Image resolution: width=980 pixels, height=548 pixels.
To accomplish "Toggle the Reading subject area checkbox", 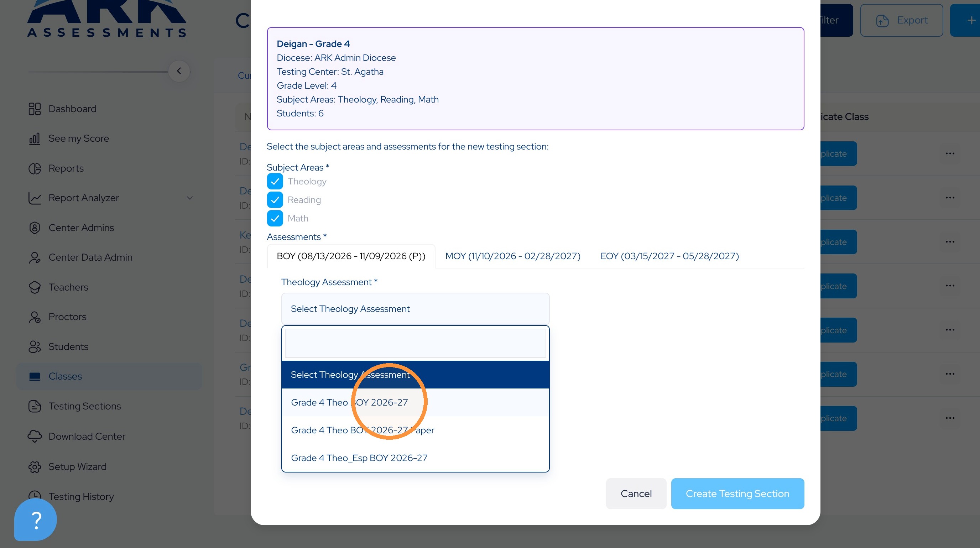I will 275,200.
